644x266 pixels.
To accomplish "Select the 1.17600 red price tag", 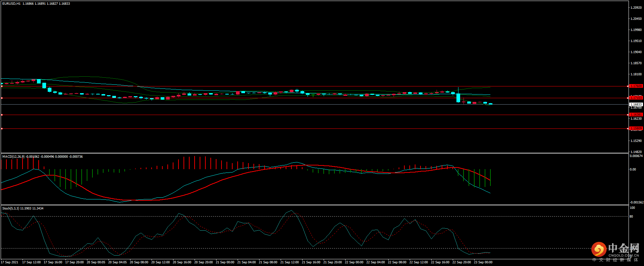I will tap(636, 86).
